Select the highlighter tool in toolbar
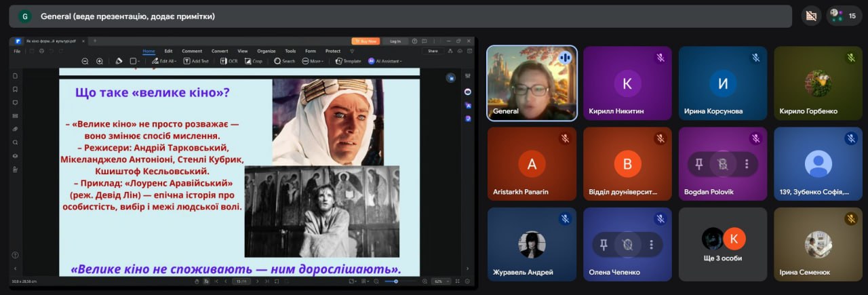Viewport: 868px width, 295px height. [x=119, y=61]
